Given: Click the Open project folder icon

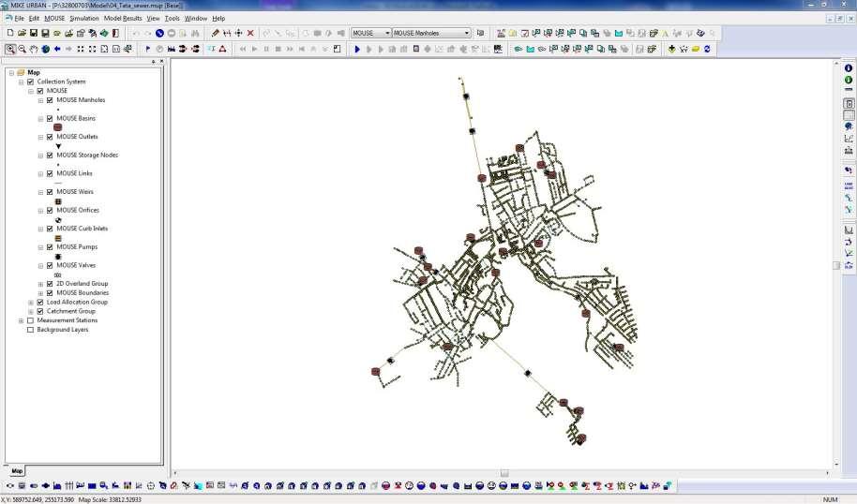Looking at the screenshot, I should tap(22, 34).
